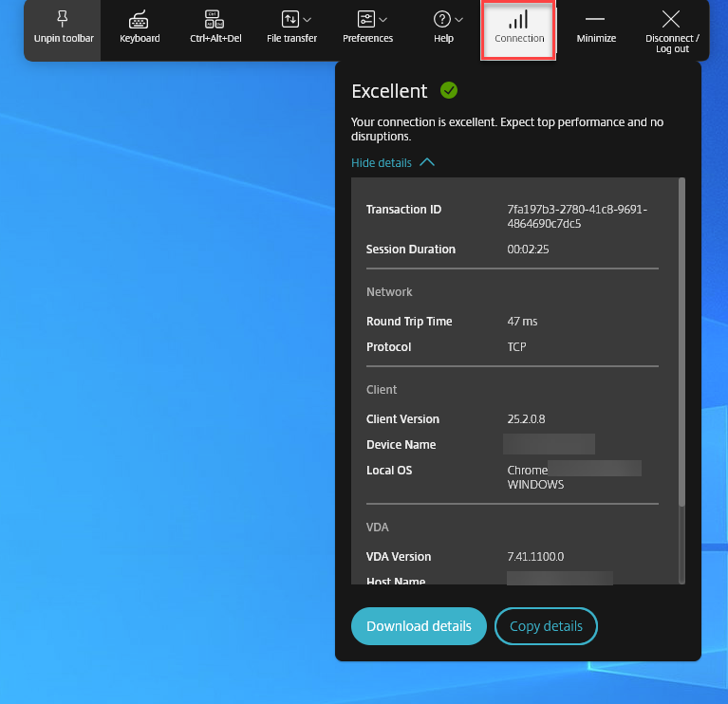Click the Preferences sliders icon
The image size is (728, 704).
(365, 20)
